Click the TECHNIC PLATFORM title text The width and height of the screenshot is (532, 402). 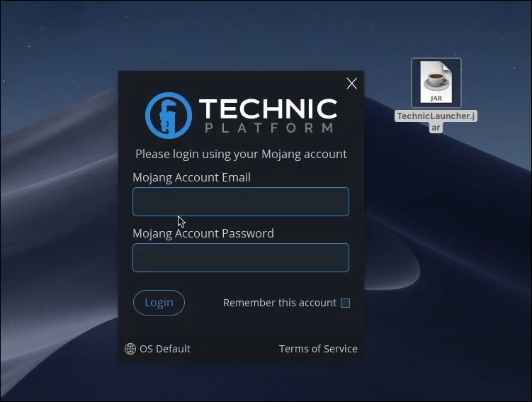(x=268, y=116)
